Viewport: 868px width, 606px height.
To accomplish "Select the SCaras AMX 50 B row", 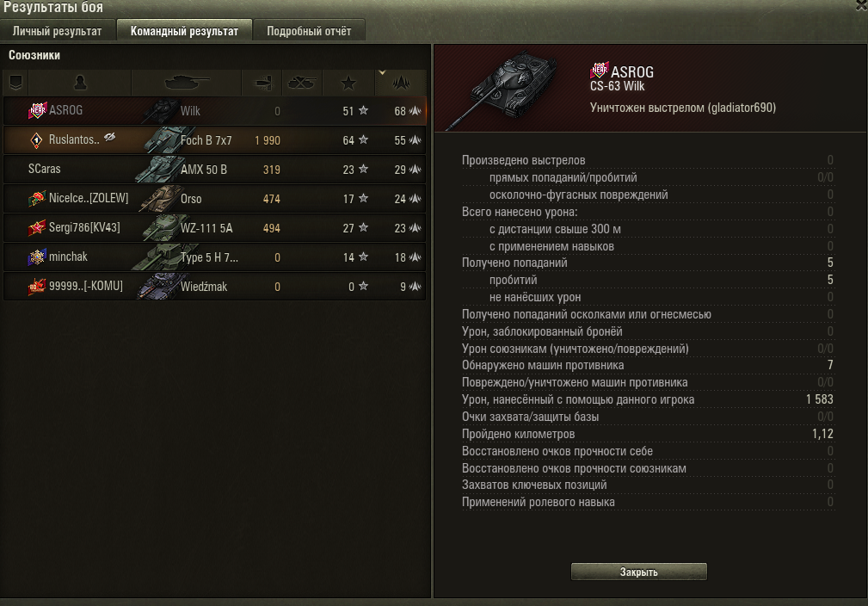I will coord(215,170).
